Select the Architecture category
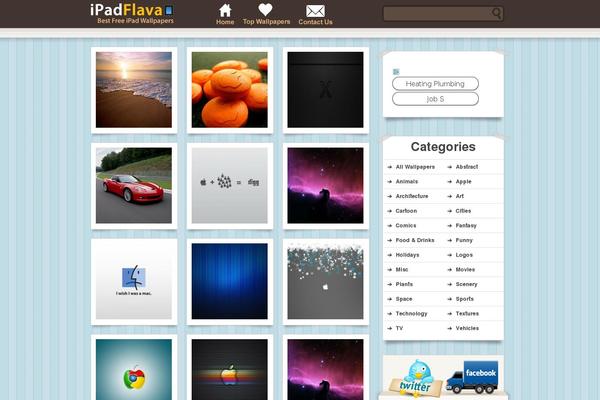600x400 pixels. [x=412, y=196]
